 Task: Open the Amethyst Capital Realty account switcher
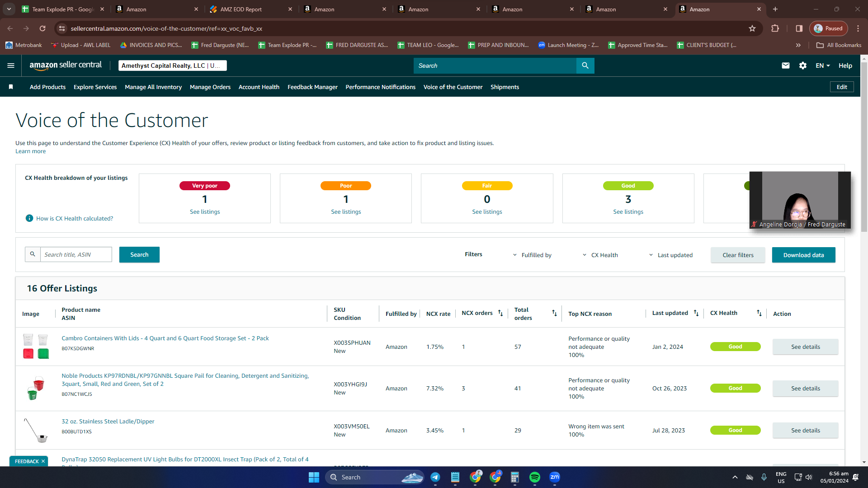pyautogui.click(x=172, y=66)
